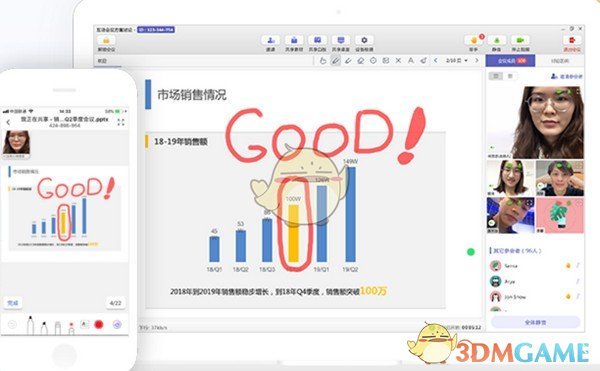Image resolution: width=600 pixels, height=371 pixels.
Task: Click the invite participants link
Action: [567, 76]
